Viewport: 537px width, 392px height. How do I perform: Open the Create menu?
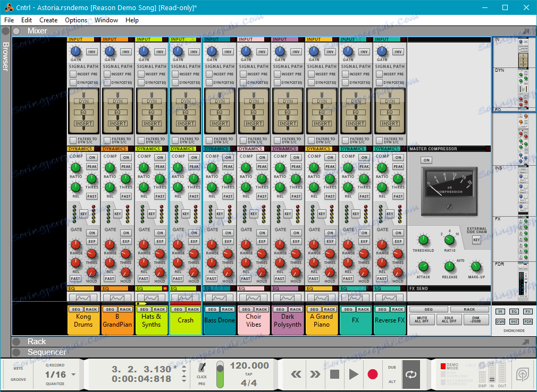coord(48,20)
